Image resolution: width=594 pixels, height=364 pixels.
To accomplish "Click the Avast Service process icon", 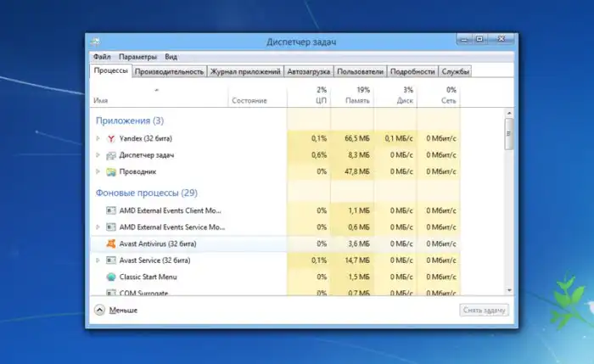I will 110,260.
